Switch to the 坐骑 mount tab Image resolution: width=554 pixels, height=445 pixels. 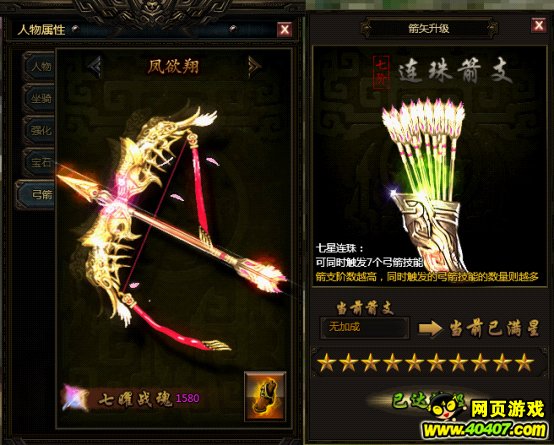39,98
